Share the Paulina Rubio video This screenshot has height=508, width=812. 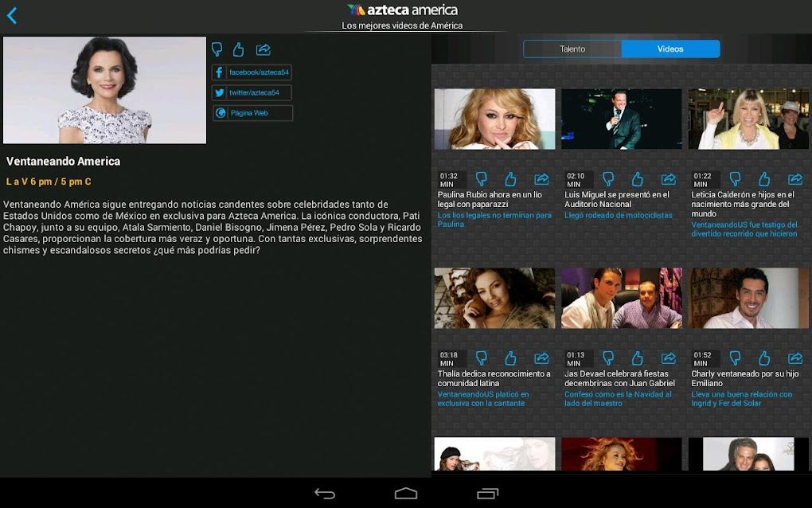541,179
